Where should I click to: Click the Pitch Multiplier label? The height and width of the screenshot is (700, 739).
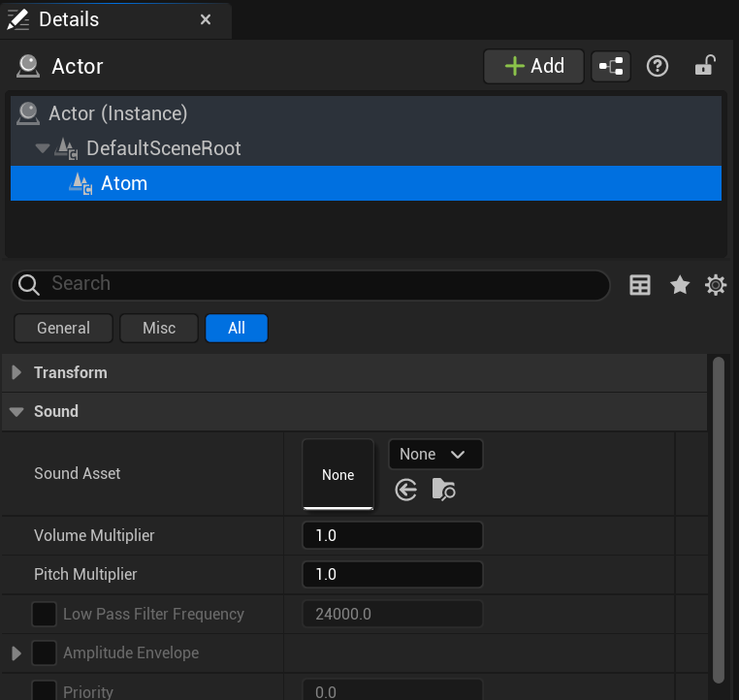click(85, 575)
